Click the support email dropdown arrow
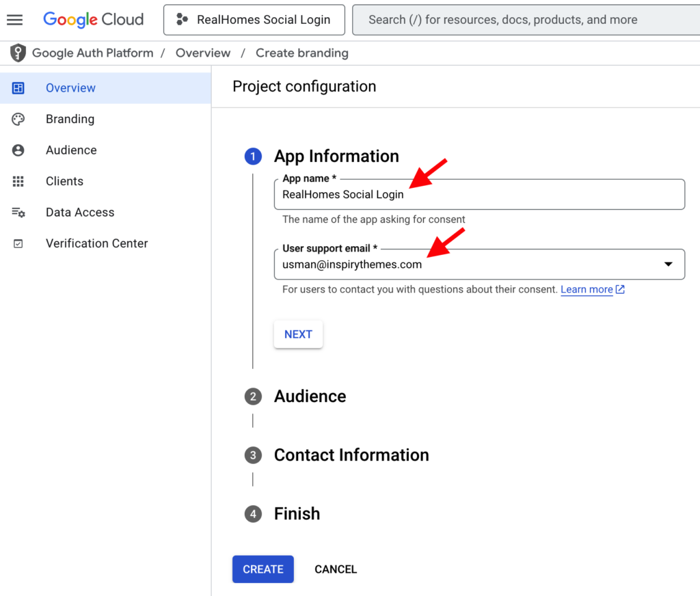 coord(669,265)
